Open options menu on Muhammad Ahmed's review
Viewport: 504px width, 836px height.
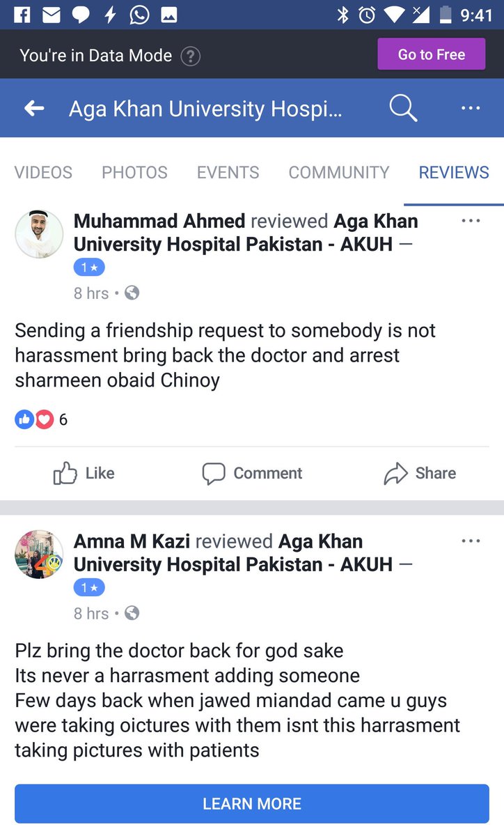(471, 221)
